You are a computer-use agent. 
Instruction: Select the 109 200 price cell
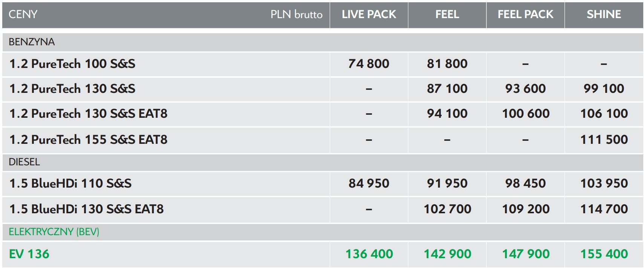[525, 209]
